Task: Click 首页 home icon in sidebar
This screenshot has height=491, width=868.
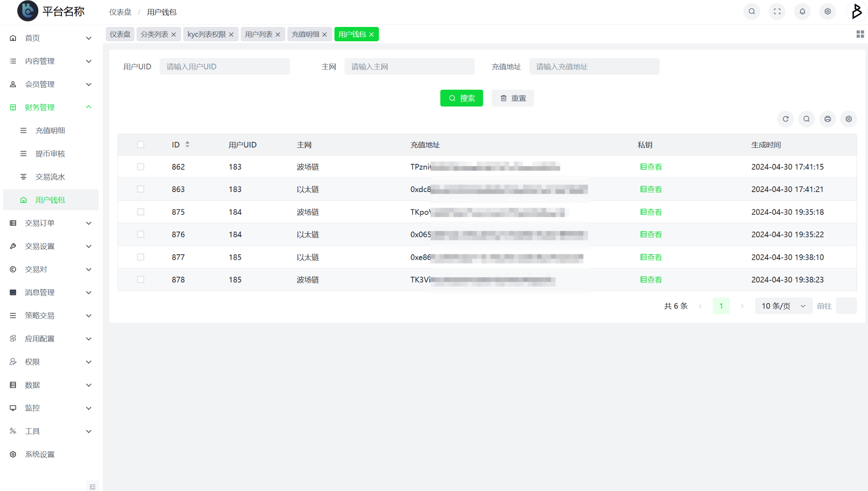Action: (13, 38)
